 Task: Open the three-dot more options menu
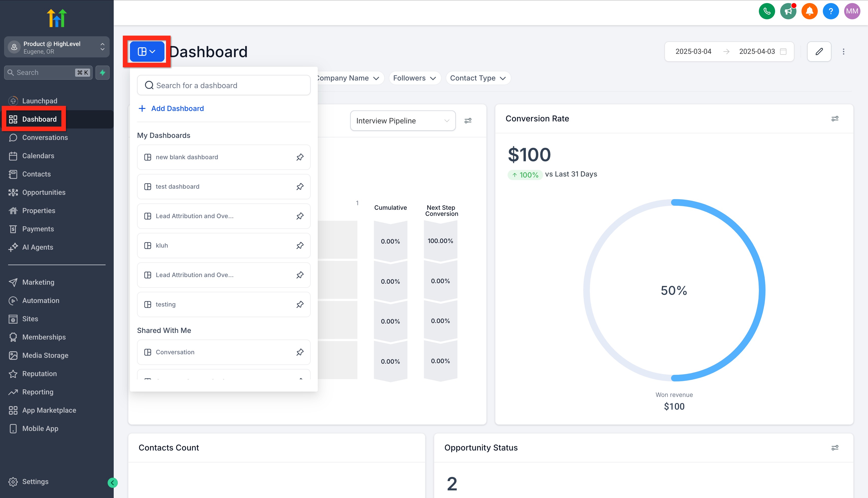click(x=843, y=52)
